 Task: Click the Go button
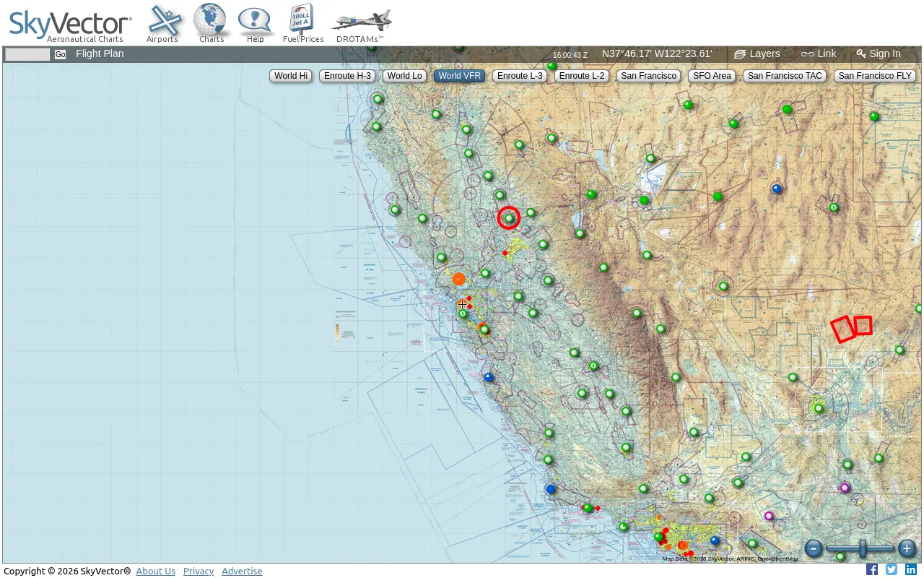(60, 55)
